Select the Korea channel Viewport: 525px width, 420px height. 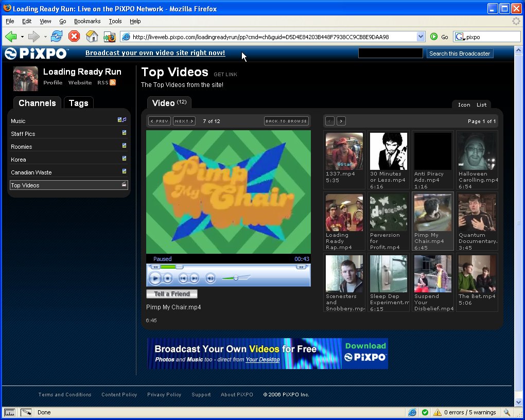[x=68, y=160]
